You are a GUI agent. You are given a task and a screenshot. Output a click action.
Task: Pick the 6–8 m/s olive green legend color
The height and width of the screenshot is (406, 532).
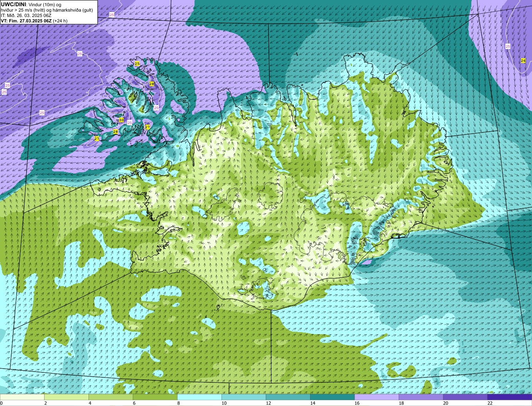pyautogui.click(x=155, y=397)
